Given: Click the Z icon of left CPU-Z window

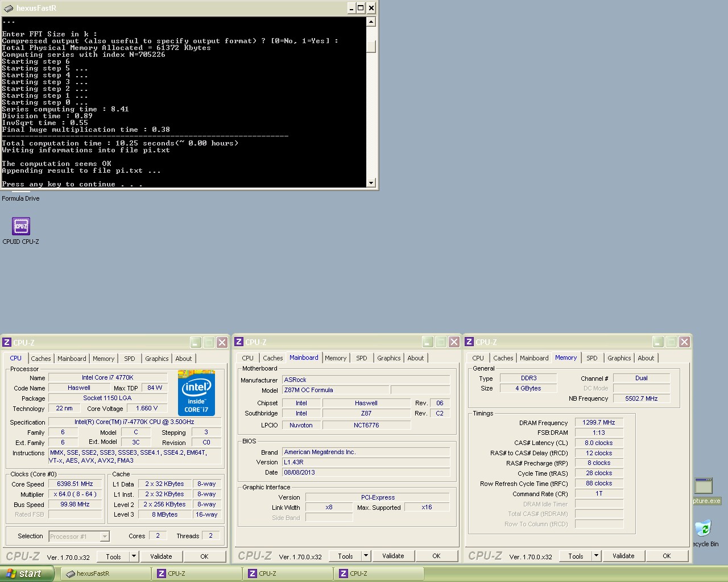Looking at the screenshot, I should pos(7,342).
